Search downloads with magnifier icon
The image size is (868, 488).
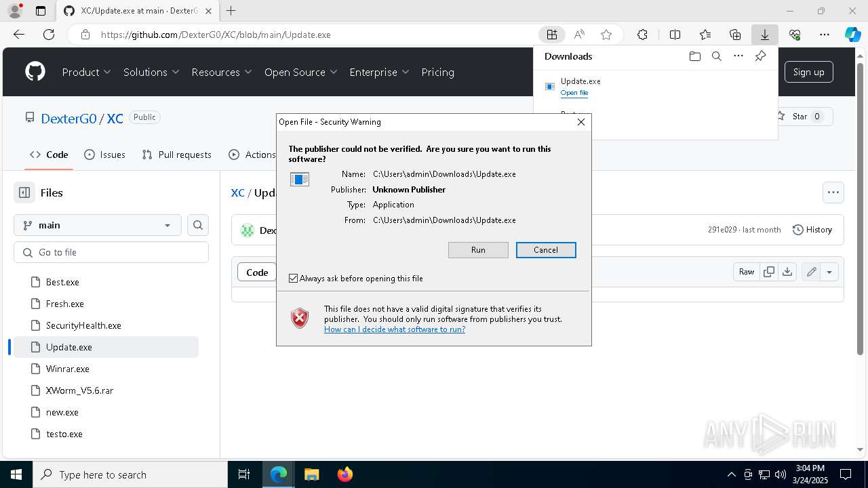tap(716, 56)
